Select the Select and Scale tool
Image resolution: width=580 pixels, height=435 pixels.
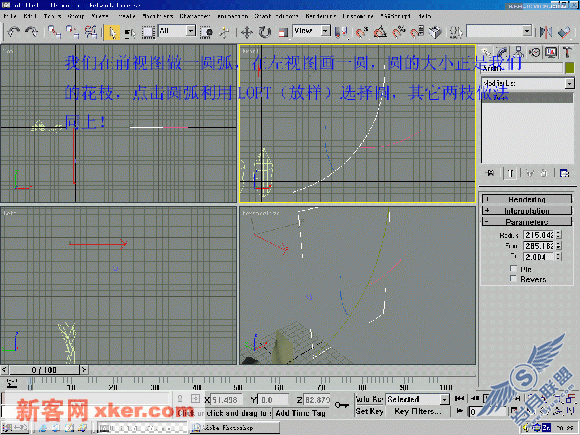(x=283, y=32)
